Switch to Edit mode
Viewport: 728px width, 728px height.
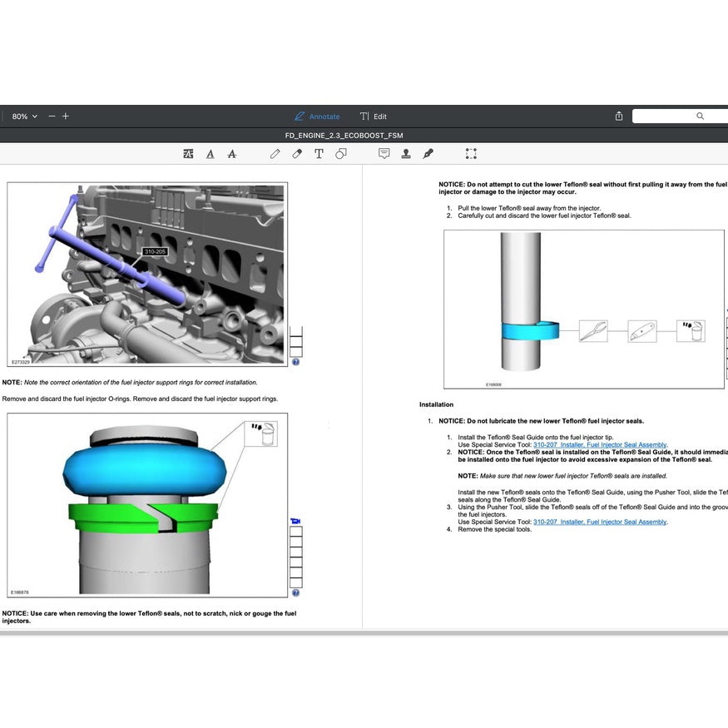pos(373,116)
